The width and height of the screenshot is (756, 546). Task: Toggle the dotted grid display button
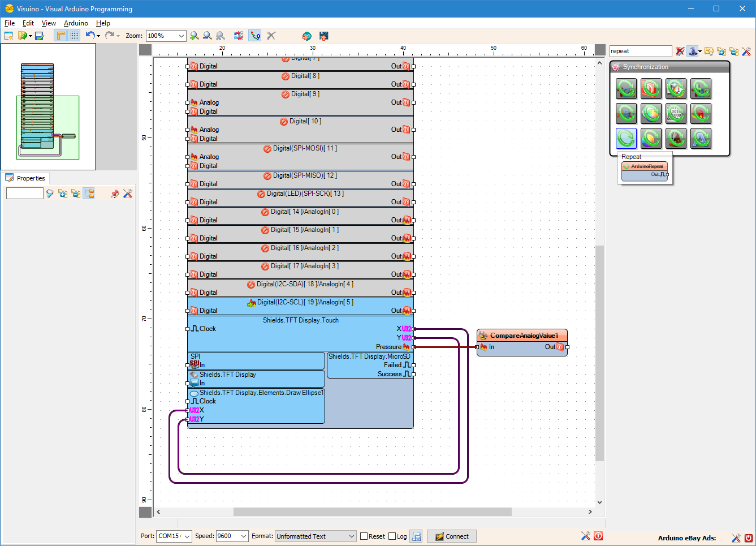click(x=75, y=36)
